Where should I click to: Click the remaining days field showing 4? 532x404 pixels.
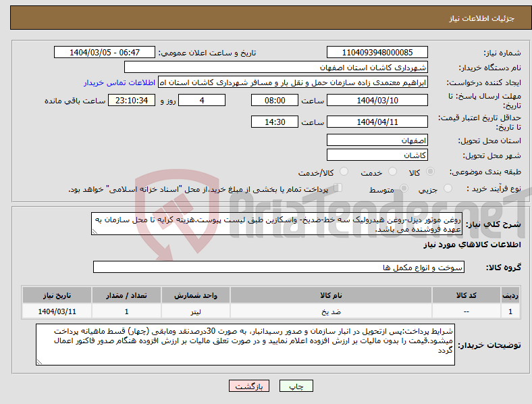(x=202, y=101)
